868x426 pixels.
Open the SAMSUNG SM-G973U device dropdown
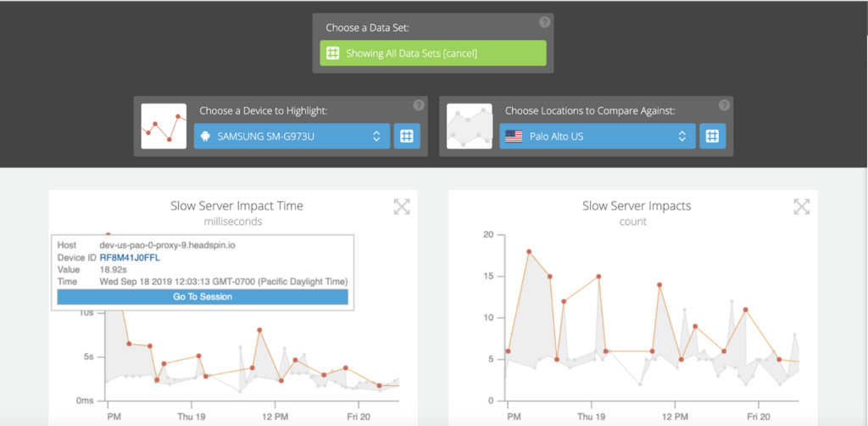(x=292, y=137)
